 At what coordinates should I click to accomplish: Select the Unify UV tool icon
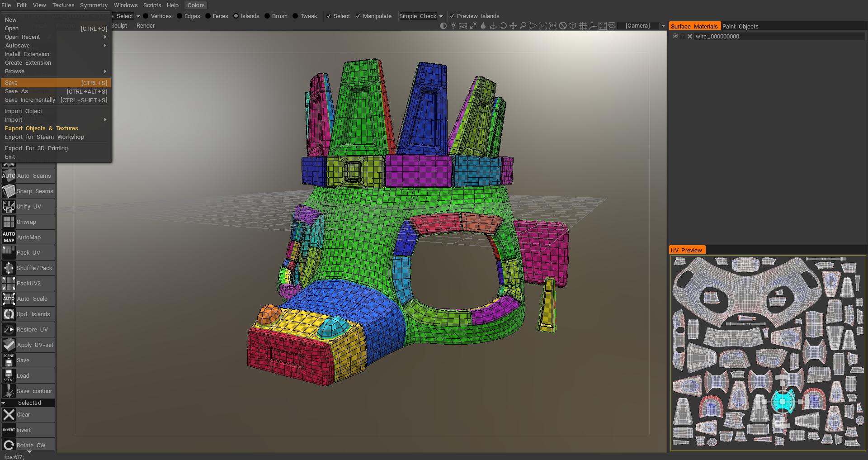pos(9,207)
